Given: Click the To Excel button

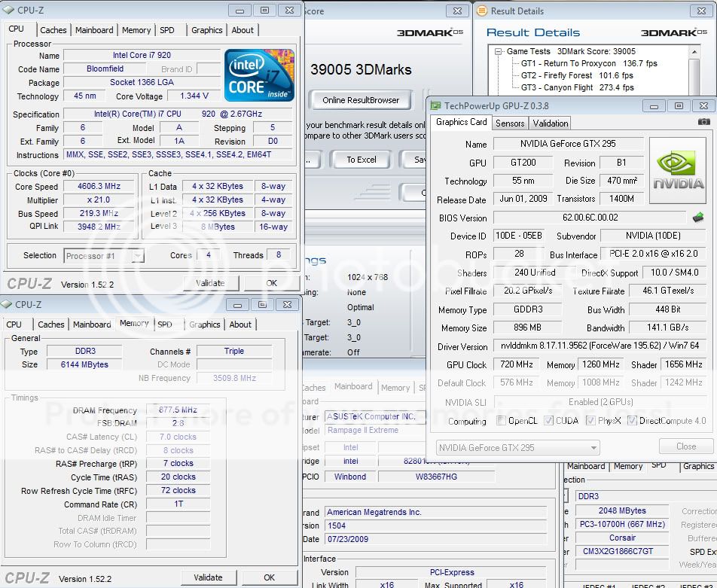Looking at the screenshot, I should (x=362, y=160).
